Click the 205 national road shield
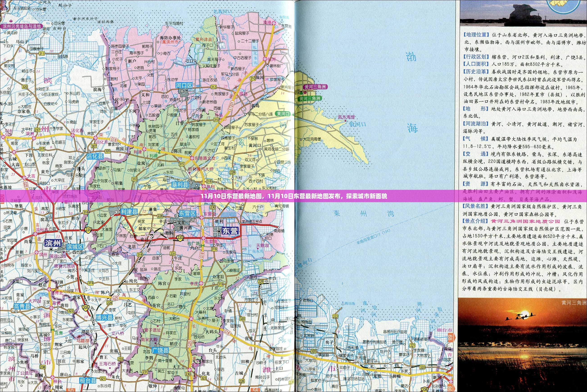587x392 pixels. [86, 308]
